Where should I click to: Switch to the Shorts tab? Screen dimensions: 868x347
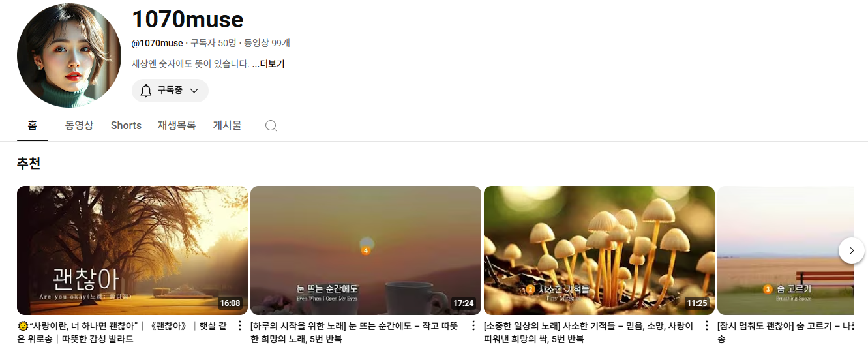[126, 125]
